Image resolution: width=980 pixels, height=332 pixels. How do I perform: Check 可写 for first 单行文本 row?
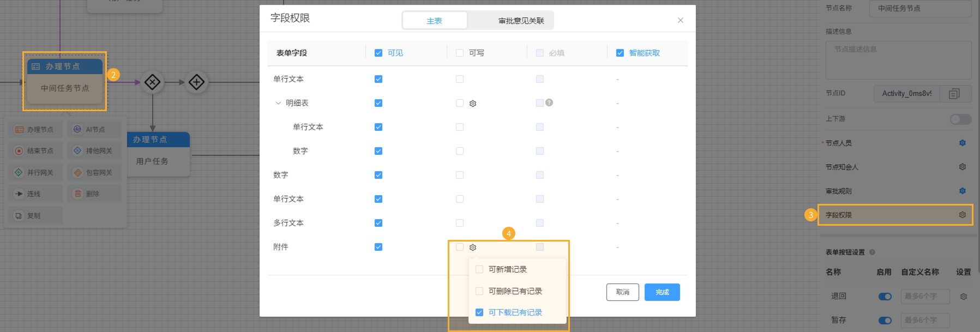coord(460,79)
